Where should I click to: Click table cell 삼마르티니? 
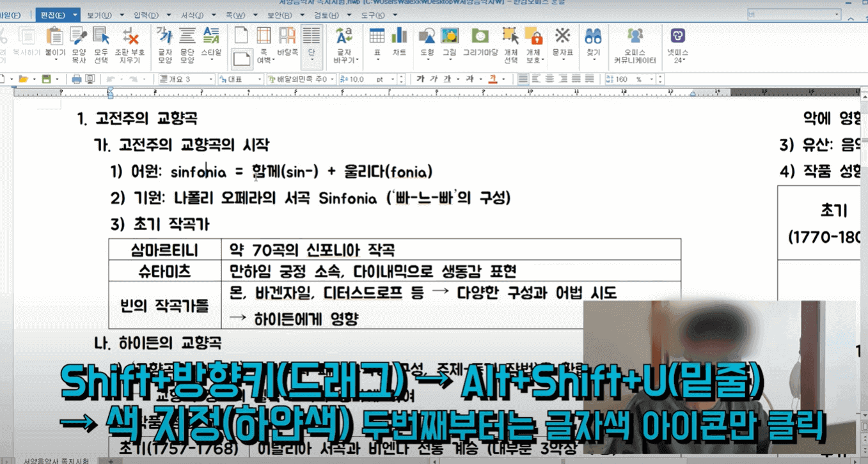pyautogui.click(x=164, y=250)
